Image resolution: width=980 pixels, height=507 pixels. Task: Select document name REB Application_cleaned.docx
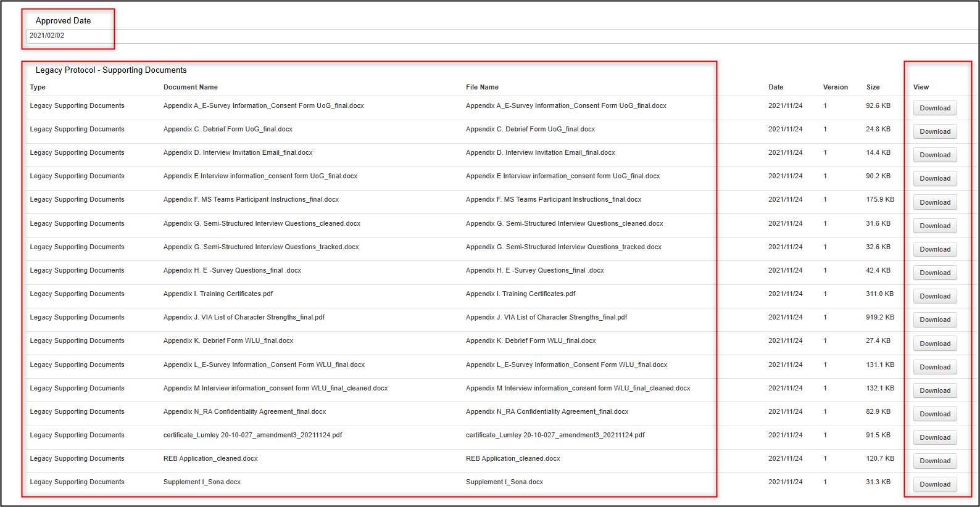coord(210,458)
